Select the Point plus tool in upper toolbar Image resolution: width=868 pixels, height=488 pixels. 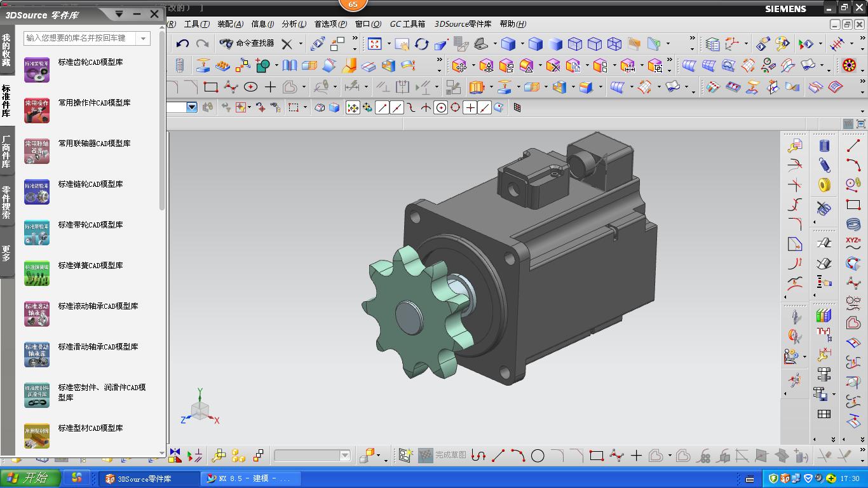coord(271,86)
